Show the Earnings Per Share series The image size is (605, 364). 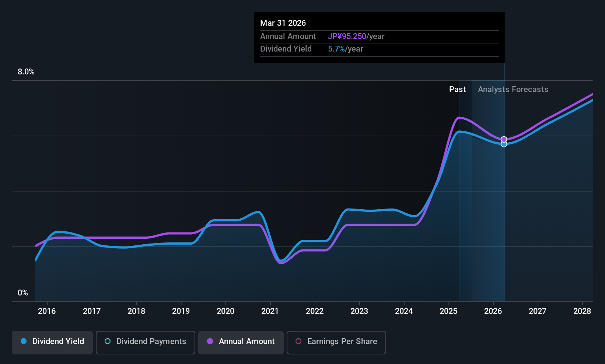click(336, 343)
